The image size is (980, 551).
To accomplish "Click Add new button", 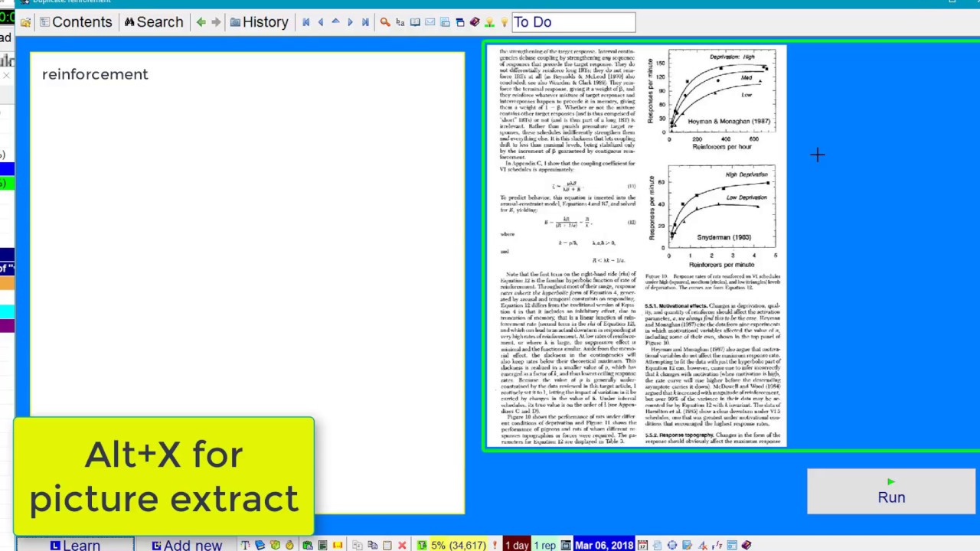I will 187,545.
